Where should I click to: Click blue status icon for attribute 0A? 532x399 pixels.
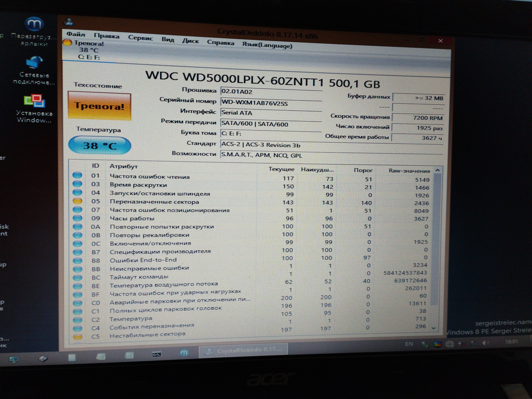coord(77,227)
